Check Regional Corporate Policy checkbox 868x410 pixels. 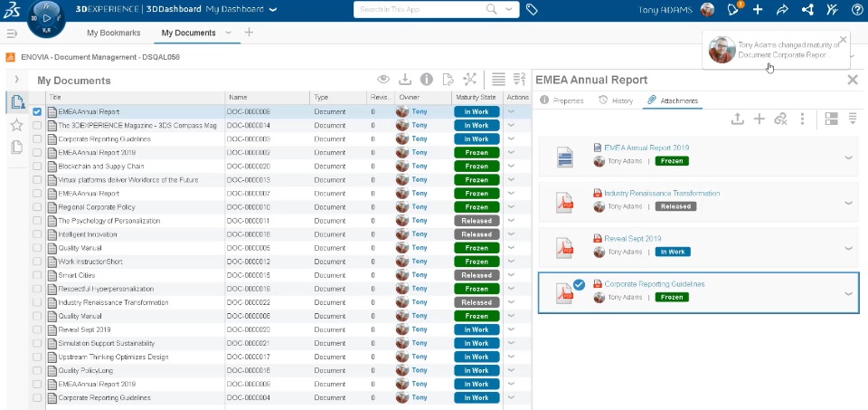point(37,207)
